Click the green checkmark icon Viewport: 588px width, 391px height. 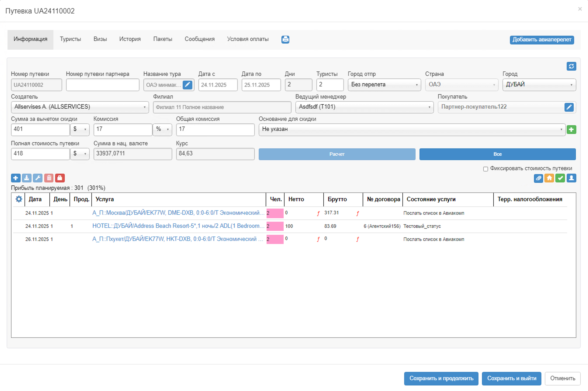tap(560, 178)
